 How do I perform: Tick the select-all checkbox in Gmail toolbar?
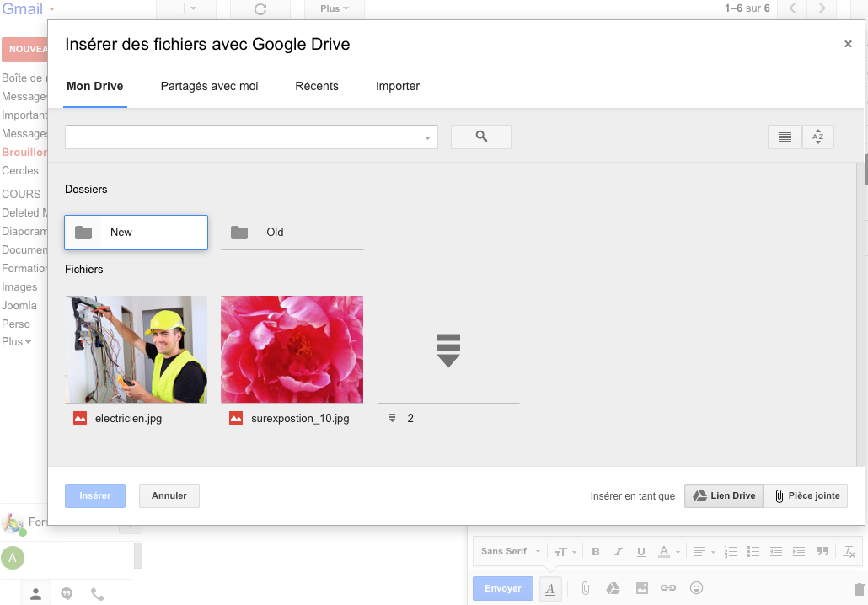(179, 8)
